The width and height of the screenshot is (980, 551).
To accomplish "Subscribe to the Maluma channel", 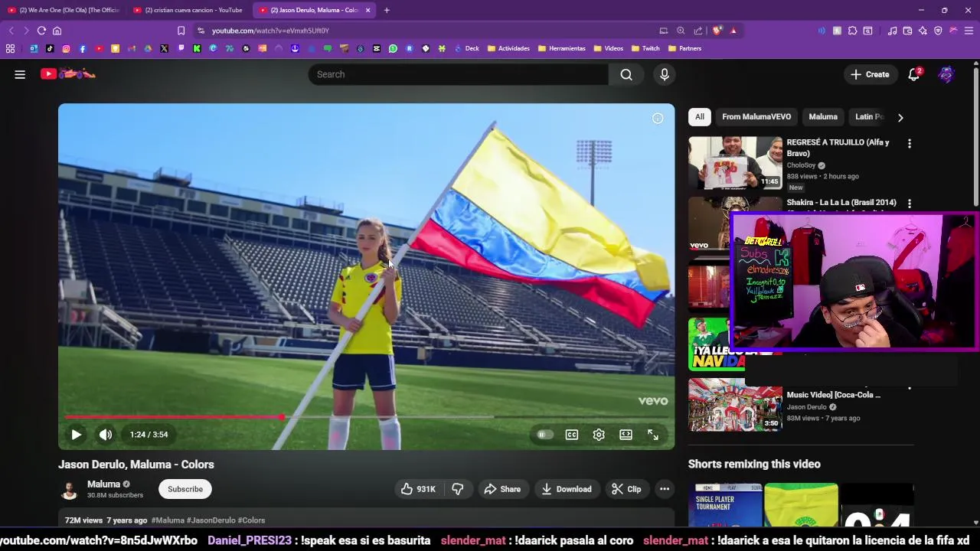I will tap(185, 489).
